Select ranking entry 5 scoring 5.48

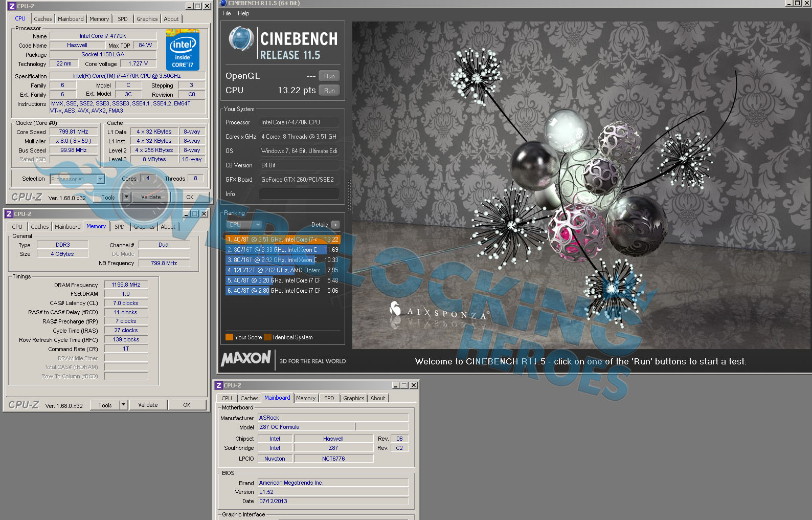[283, 280]
